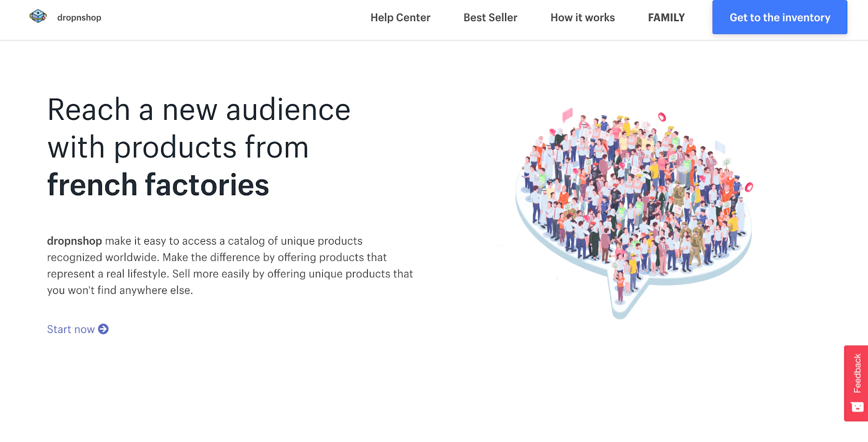Select FAMILY in the navigation bar
Viewport: 868px width, 442px height.
666,17
